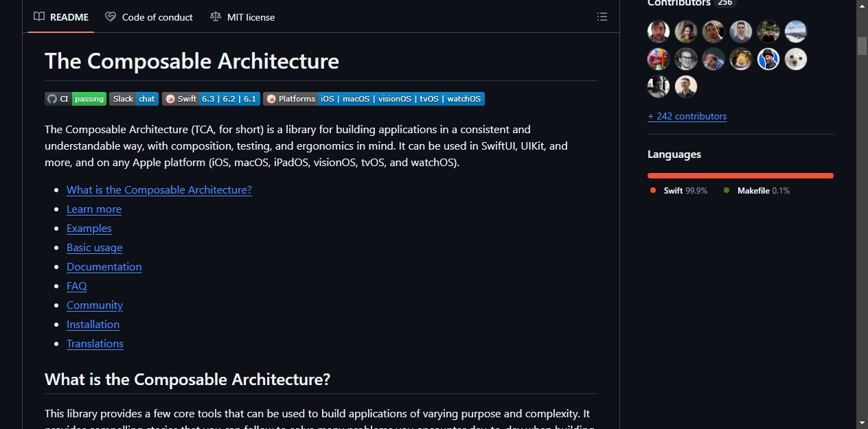
Task: Go to the Basic usage link
Action: [95, 248]
